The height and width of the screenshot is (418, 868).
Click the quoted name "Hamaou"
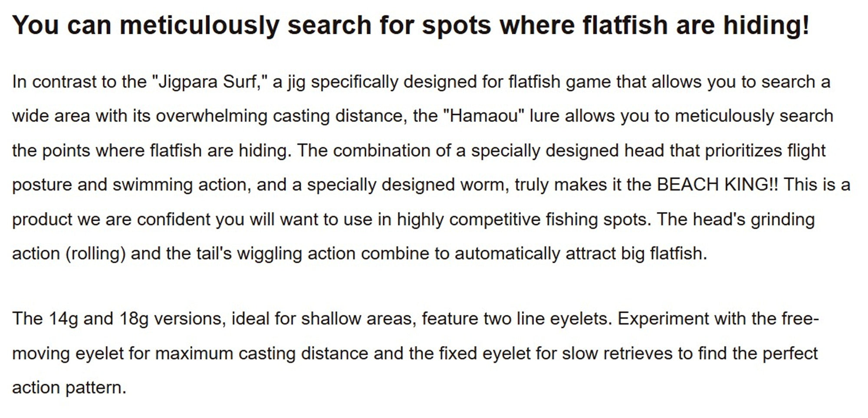[x=483, y=116]
